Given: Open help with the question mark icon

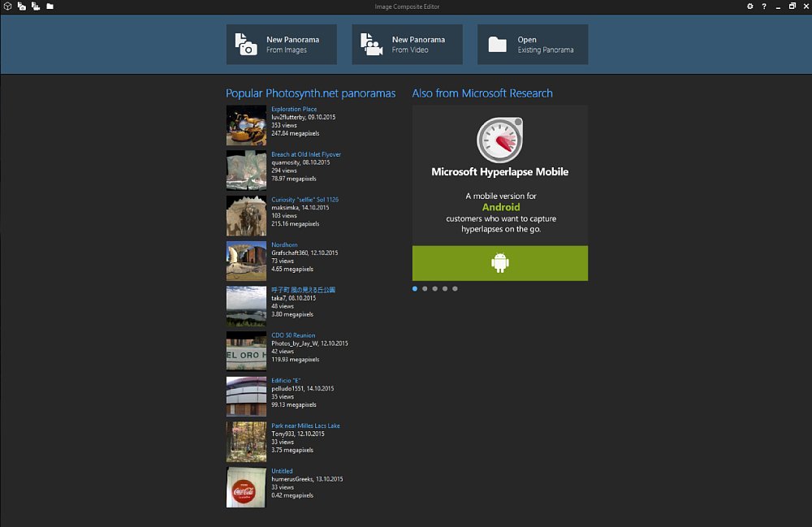Looking at the screenshot, I should pos(764,6).
